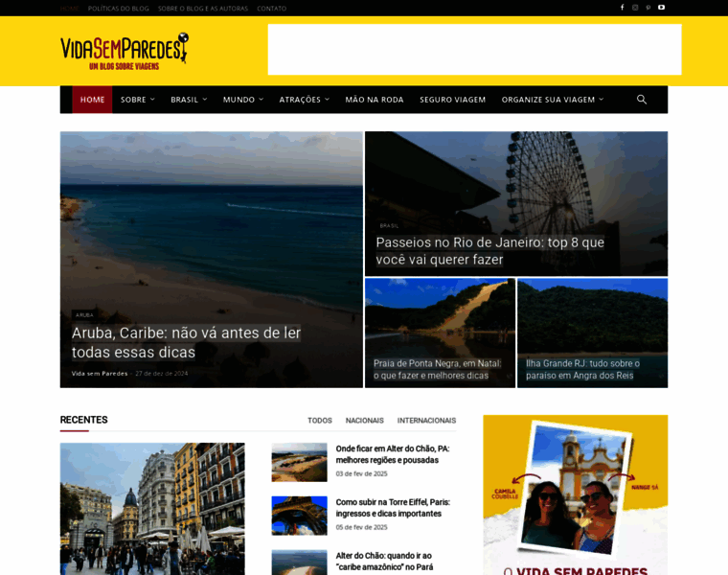This screenshot has height=575, width=728.
Task: Click the top-bar Home link
Action: pyautogui.click(x=70, y=9)
